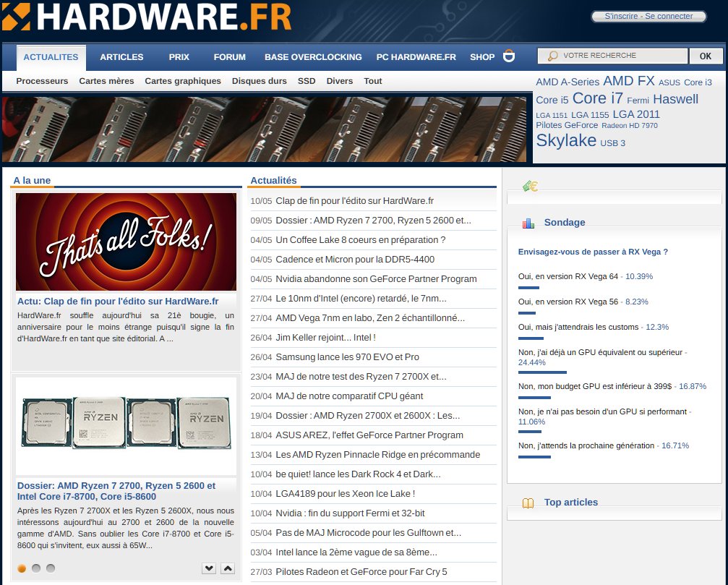Open the Cartes graphiques category
This screenshot has height=585, width=728.
[x=182, y=81]
